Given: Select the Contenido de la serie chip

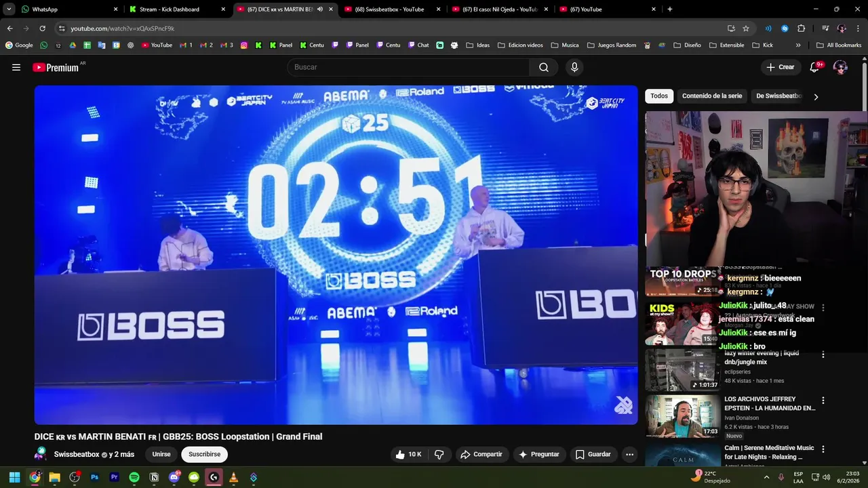Looking at the screenshot, I should (x=712, y=96).
